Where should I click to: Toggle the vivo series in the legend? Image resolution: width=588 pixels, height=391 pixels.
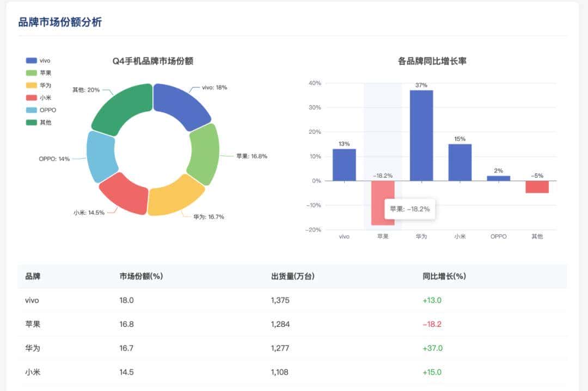pos(38,60)
